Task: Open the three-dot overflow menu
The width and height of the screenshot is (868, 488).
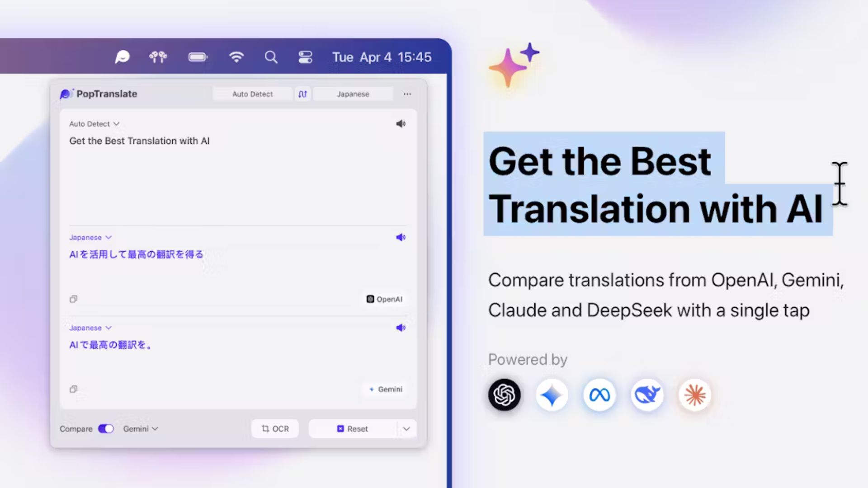Action: click(407, 94)
